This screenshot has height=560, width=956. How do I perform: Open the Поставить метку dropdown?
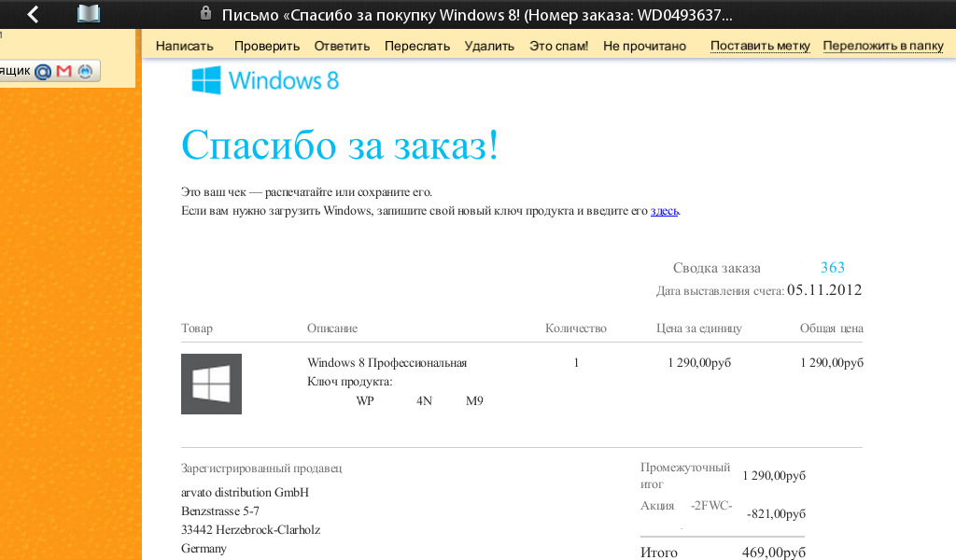pyautogui.click(x=760, y=46)
